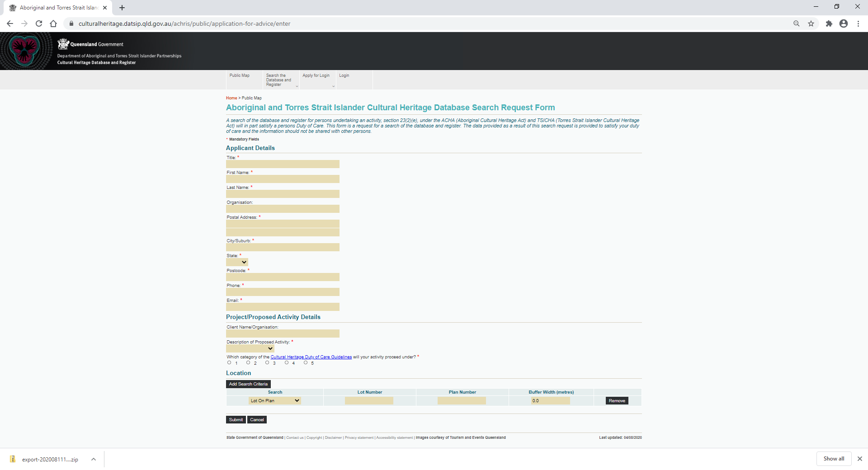
Task: Select category 1 radio button
Action: (x=229, y=362)
